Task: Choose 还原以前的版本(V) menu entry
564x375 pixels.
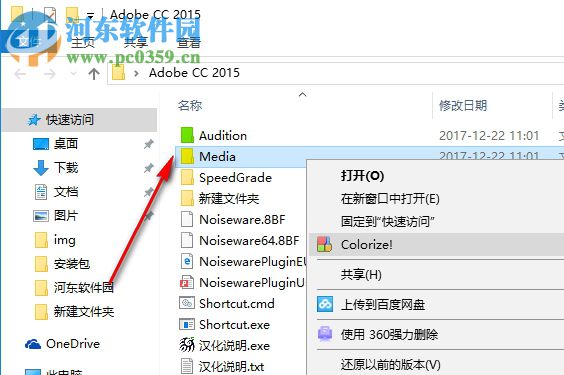Action: coord(391,365)
